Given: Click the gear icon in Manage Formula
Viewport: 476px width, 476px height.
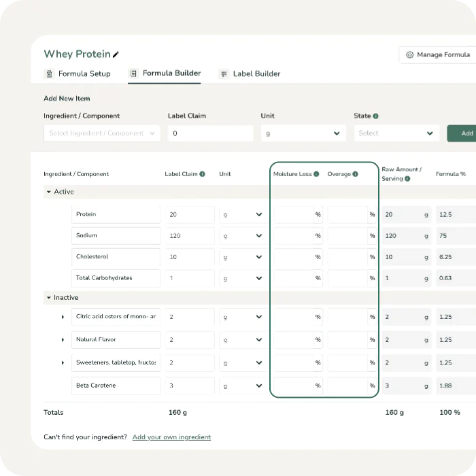Looking at the screenshot, I should (x=409, y=54).
